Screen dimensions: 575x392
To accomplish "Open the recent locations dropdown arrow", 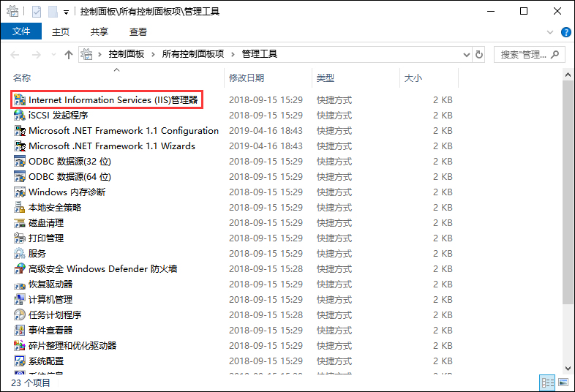I will click(x=53, y=55).
